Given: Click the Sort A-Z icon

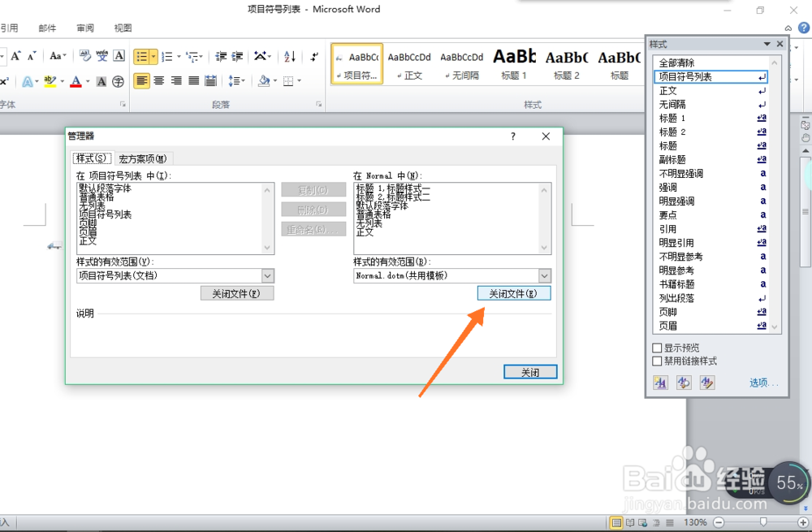Looking at the screenshot, I should pos(290,57).
